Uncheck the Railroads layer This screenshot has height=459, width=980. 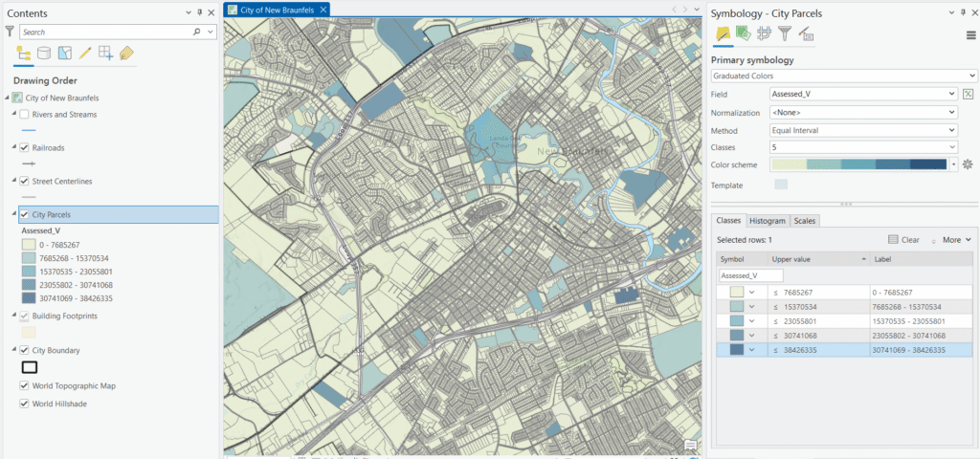pyautogui.click(x=25, y=148)
